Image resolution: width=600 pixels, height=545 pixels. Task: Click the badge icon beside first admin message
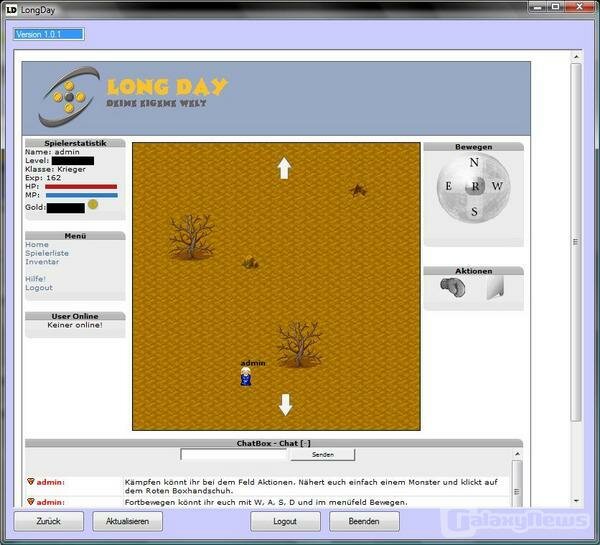tap(31, 481)
